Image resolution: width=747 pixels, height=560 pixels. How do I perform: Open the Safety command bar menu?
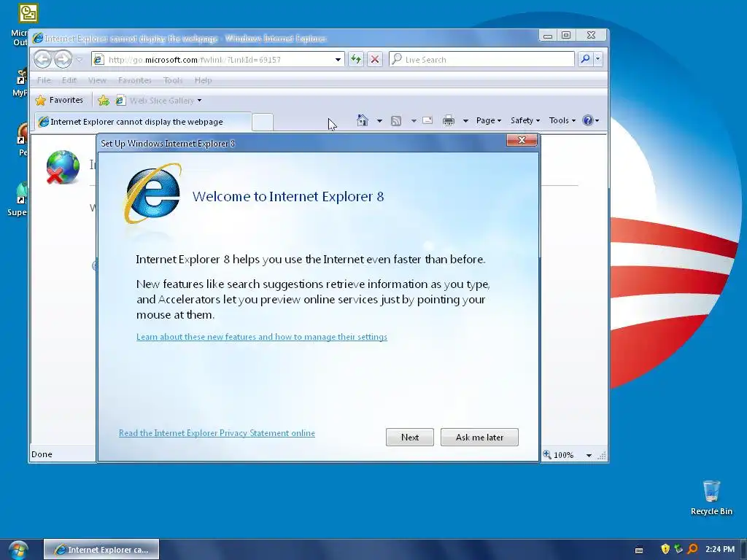[x=525, y=120]
